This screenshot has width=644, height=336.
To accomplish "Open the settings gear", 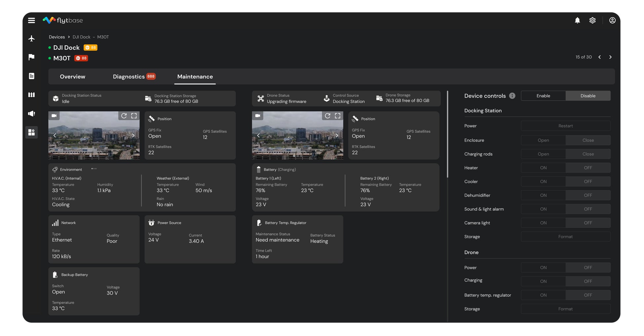I will click(592, 21).
